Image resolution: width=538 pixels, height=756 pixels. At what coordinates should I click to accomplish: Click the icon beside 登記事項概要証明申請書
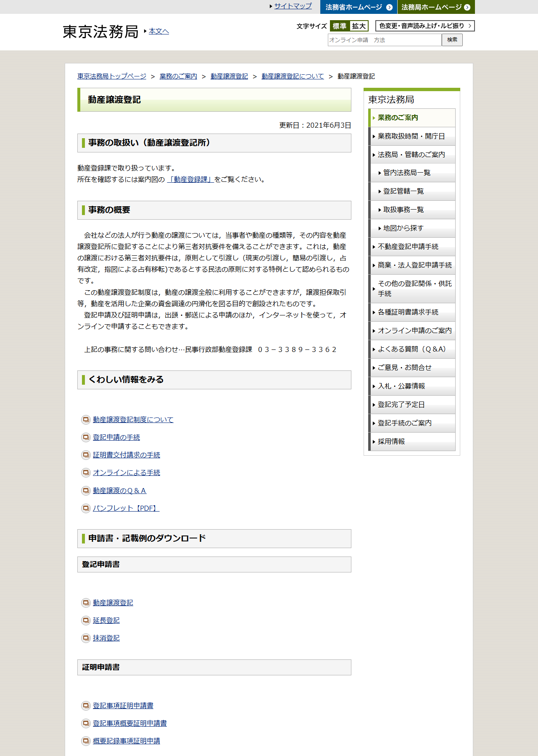tap(86, 723)
